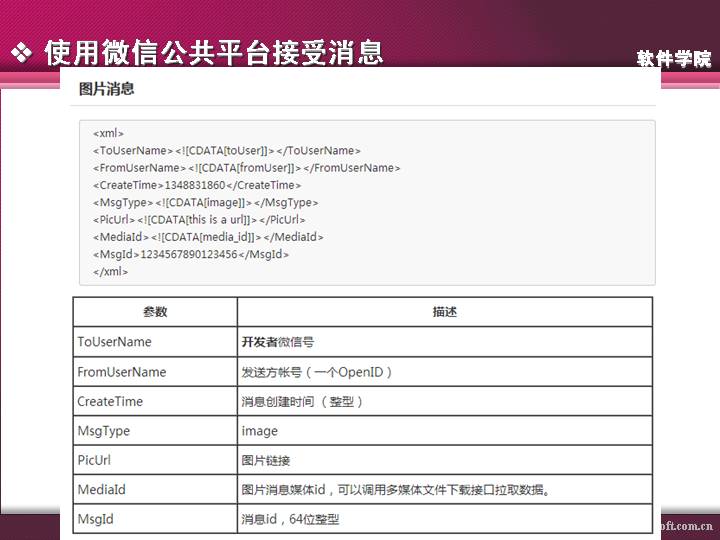
Task: Click the MsgId 1234567890123456 code line
Action: (x=191, y=254)
